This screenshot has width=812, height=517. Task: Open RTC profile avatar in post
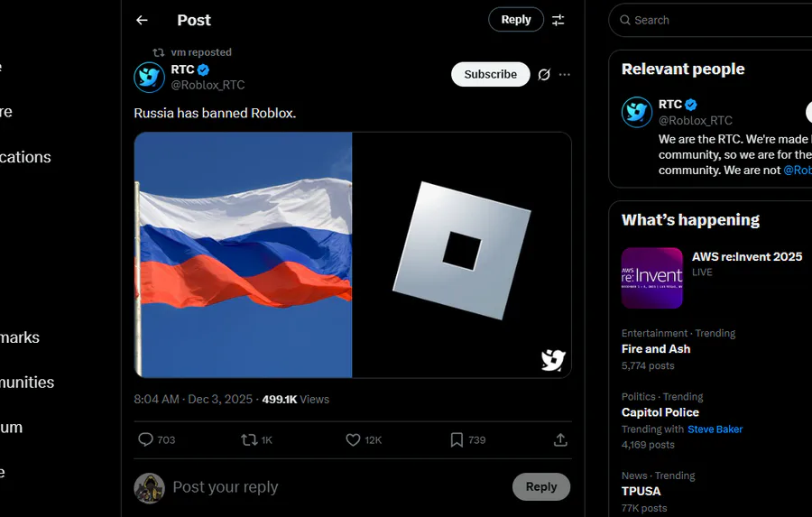pyautogui.click(x=150, y=77)
